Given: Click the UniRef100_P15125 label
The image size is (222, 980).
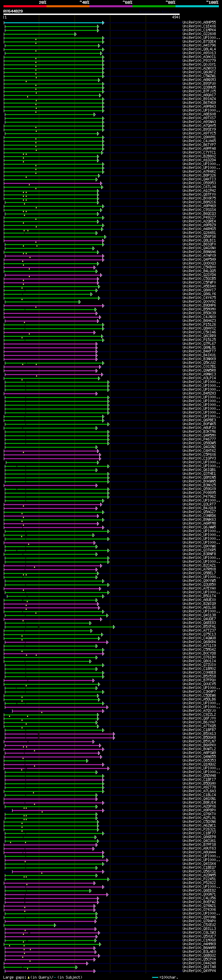Looking at the screenshot, I should coord(199,340).
